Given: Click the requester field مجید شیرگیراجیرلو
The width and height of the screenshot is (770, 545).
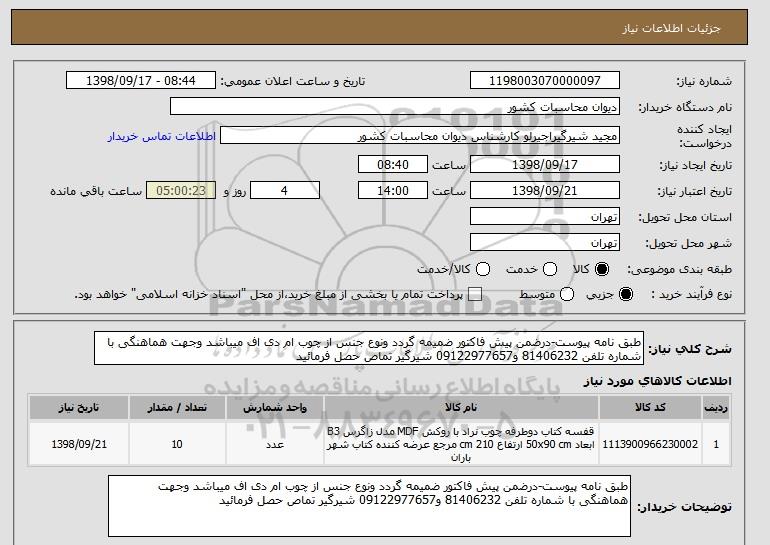Looking at the screenshot, I should pos(420,136).
